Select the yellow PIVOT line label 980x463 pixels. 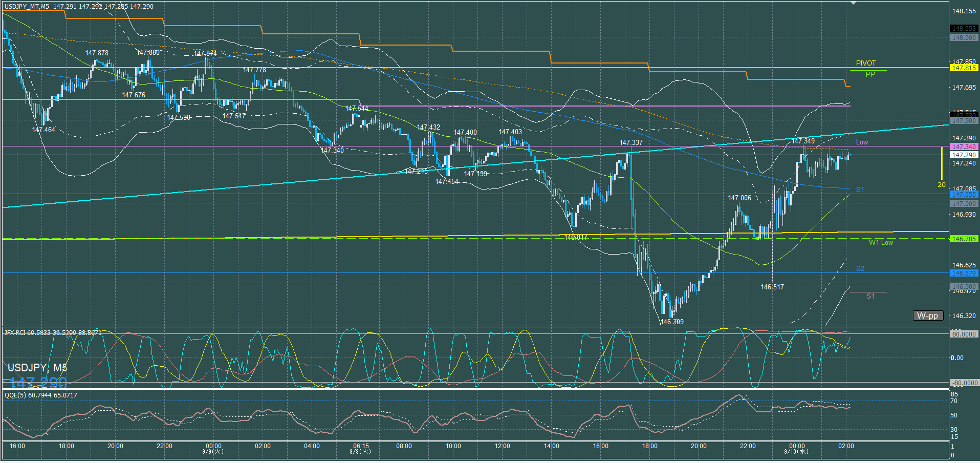click(x=865, y=63)
